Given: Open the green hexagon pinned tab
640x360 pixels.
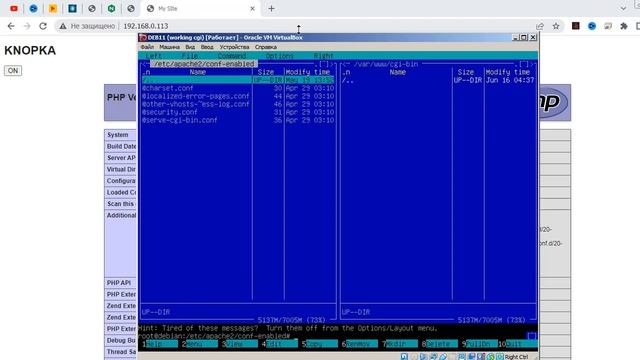Looking at the screenshot, I should coord(111,8).
